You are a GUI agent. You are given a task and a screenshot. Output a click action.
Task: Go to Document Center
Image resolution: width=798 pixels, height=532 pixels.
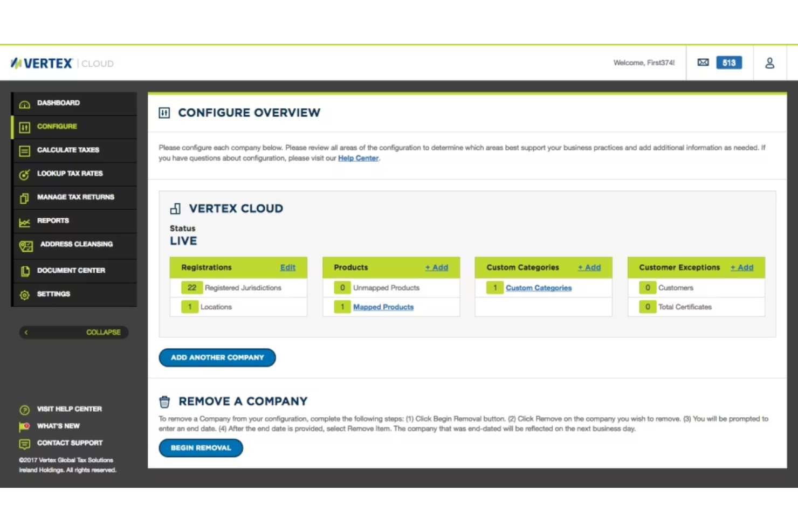74,271
